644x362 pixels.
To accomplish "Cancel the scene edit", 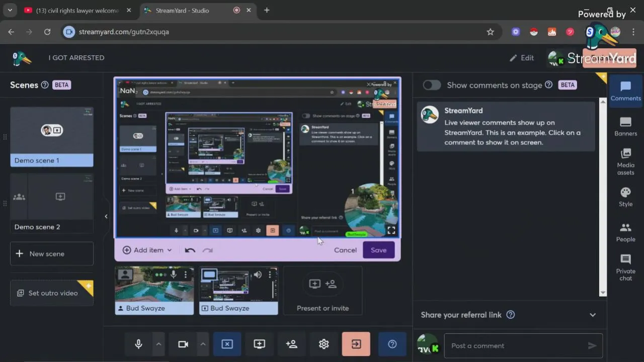I will click(345, 250).
